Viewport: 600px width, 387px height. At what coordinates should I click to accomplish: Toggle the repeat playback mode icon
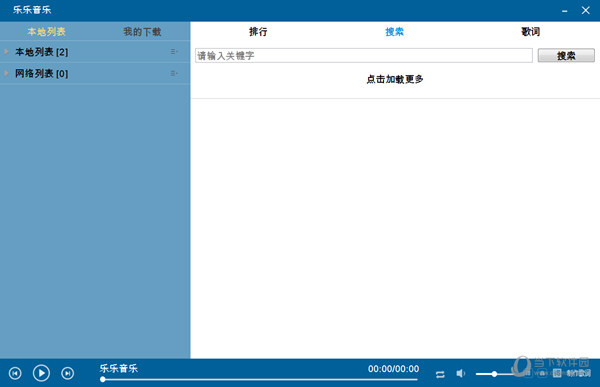coord(440,374)
